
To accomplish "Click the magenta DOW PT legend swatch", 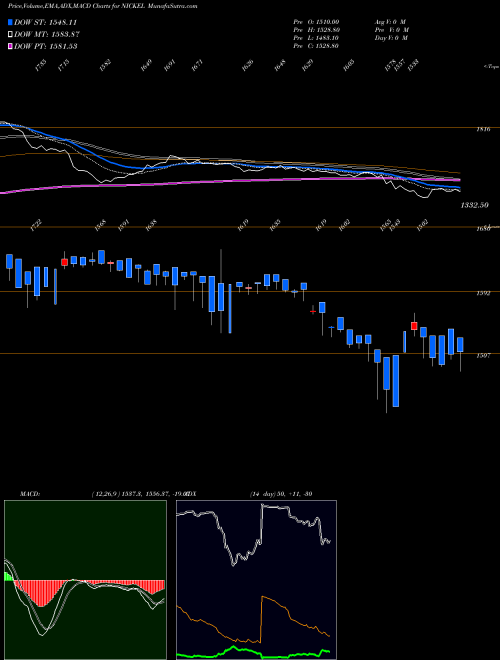I will (10, 46).
